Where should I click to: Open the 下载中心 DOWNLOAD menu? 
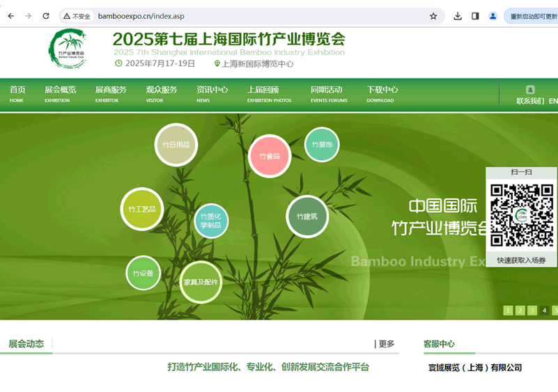[382, 94]
